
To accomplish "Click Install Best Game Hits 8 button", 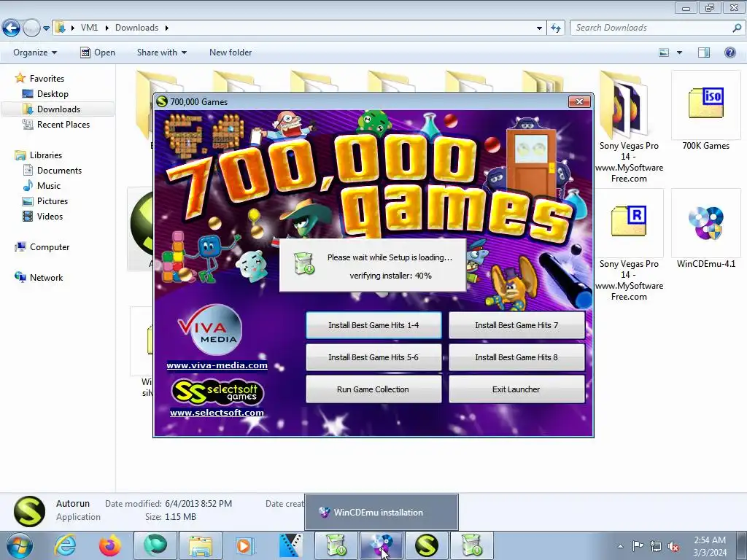I will [516, 357].
